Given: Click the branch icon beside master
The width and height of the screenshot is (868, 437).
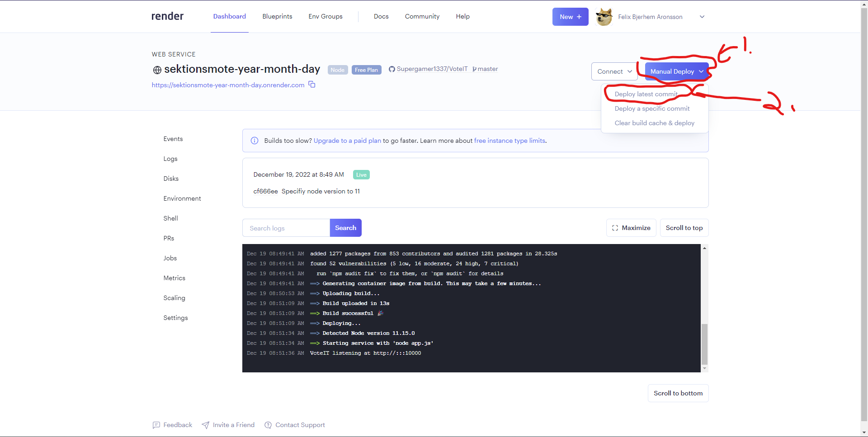Looking at the screenshot, I should coord(474,69).
